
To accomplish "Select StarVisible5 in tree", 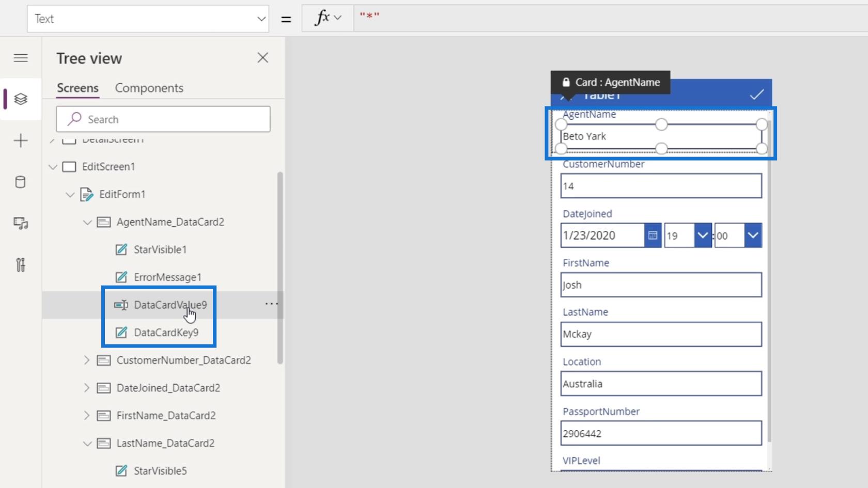I will click(x=160, y=471).
